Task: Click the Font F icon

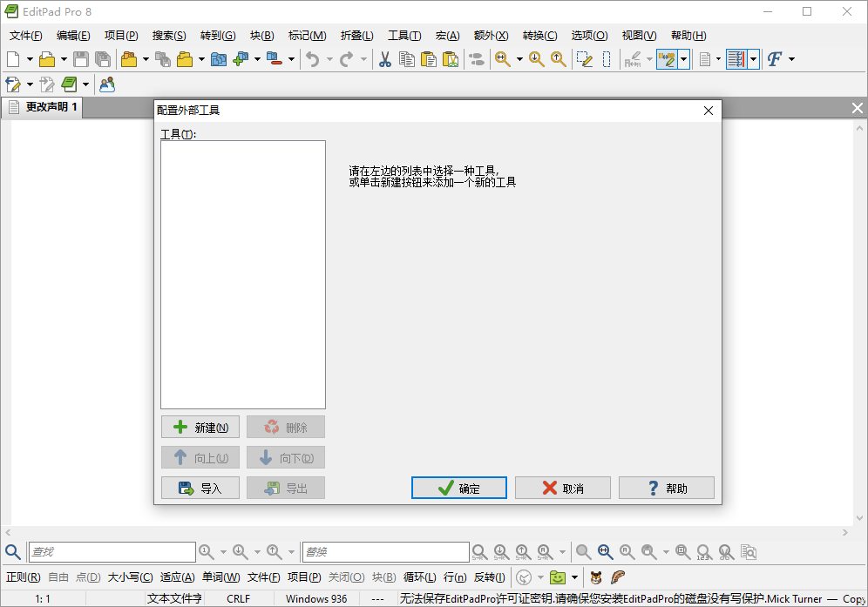Action: click(x=775, y=59)
